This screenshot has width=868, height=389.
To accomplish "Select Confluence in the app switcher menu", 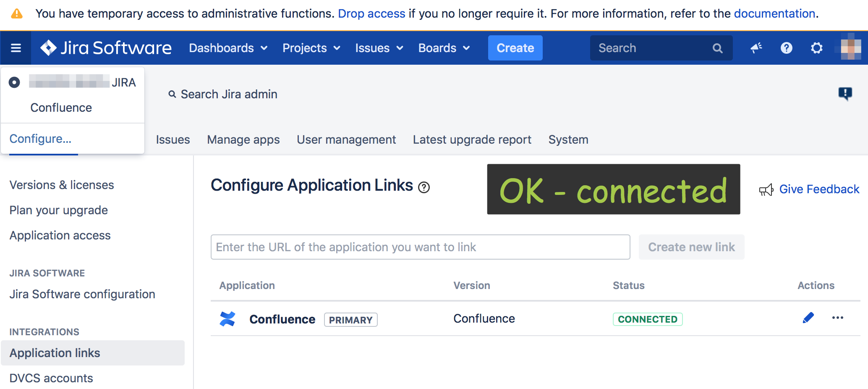I will pyautogui.click(x=61, y=108).
